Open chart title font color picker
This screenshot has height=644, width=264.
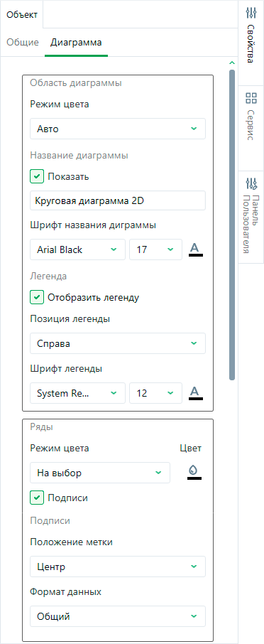click(x=196, y=249)
